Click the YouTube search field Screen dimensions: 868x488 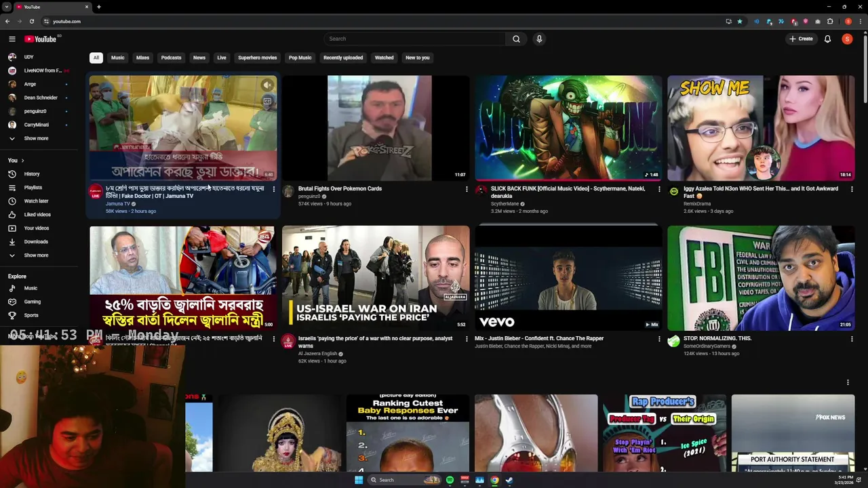[x=415, y=39]
